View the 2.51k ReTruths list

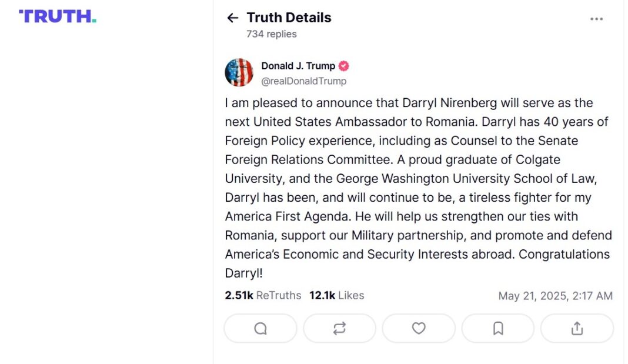(x=263, y=295)
